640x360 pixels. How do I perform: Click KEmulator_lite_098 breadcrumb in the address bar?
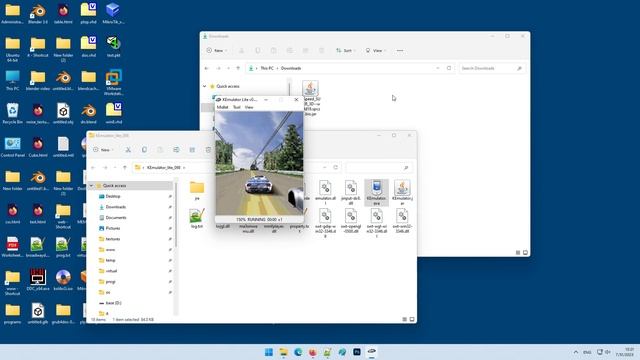click(x=163, y=168)
